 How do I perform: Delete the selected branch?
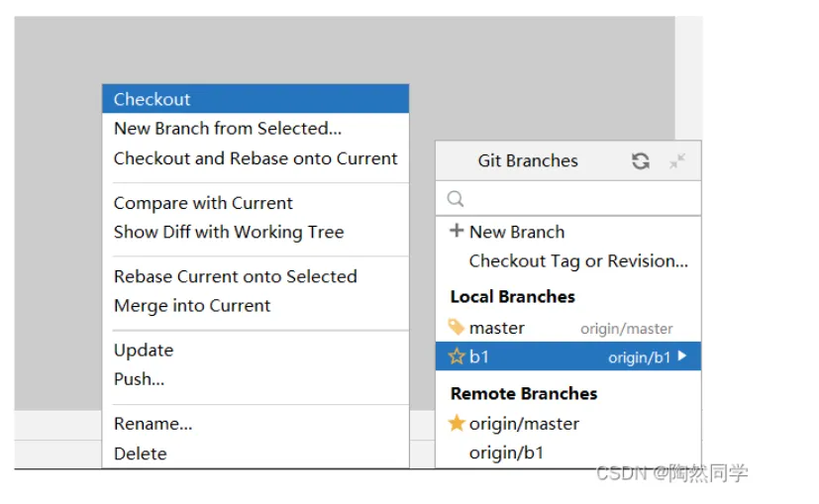coord(141,454)
